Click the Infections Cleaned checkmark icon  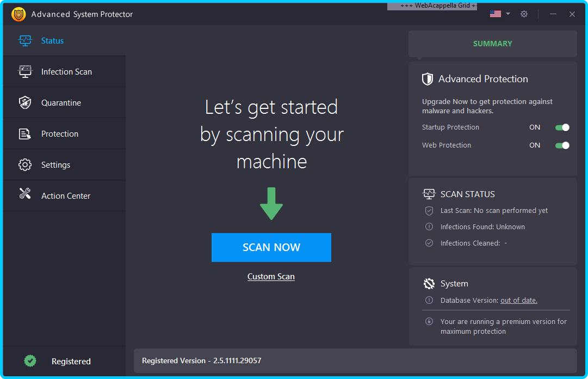(x=429, y=243)
